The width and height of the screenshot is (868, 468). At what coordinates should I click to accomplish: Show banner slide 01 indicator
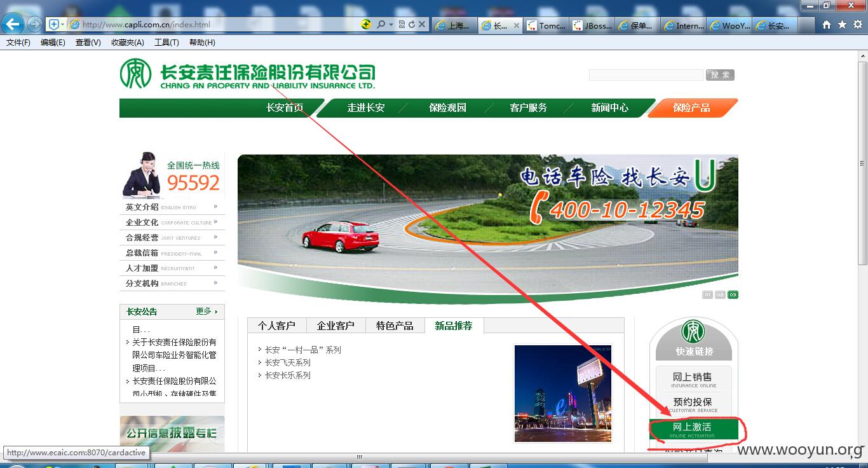pyautogui.click(x=707, y=295)
